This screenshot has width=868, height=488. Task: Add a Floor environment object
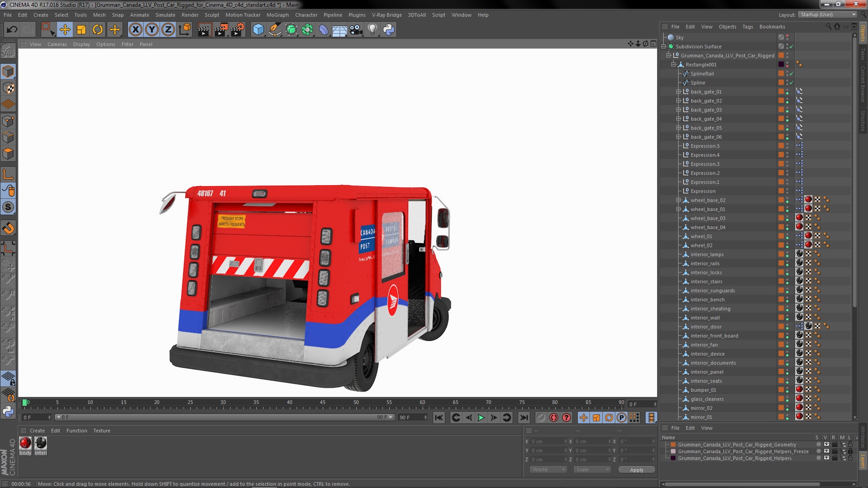(x=340, y=30)
